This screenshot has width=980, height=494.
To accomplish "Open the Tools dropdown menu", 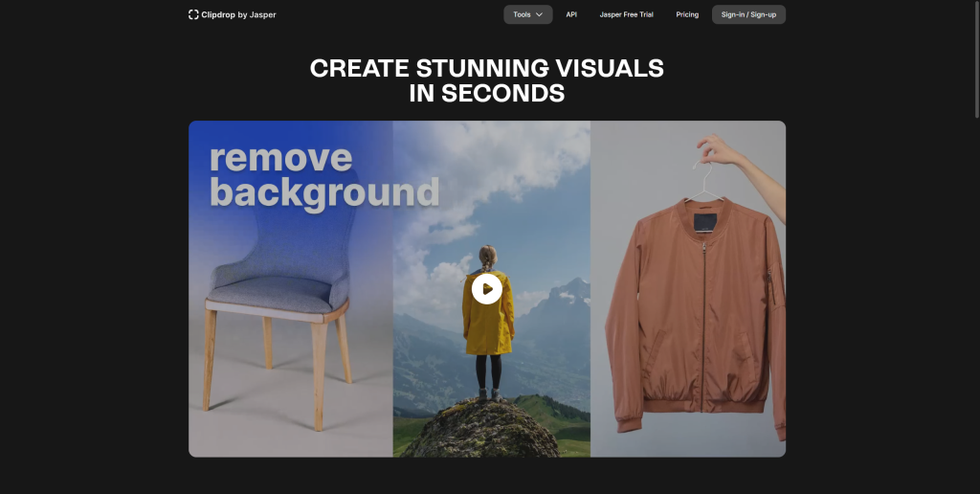I will coord(527,14).
